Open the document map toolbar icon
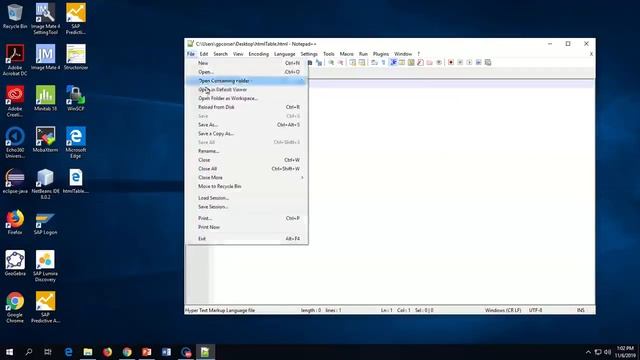The image size is (640, 360). pos(411,62)
